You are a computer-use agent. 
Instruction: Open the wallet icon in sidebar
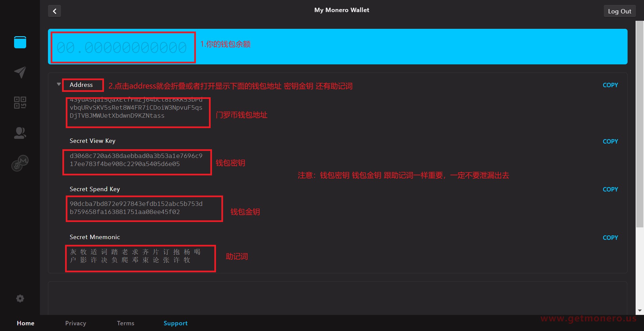pos(20,42)
